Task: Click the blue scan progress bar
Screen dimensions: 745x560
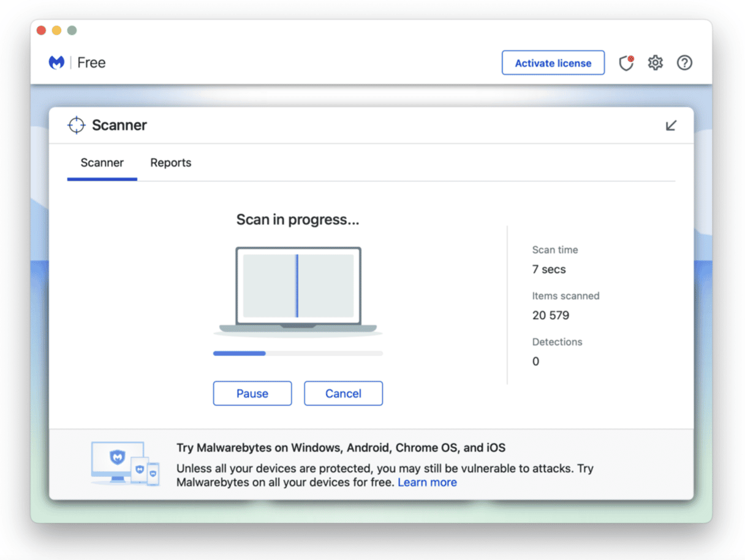Action: tap(239, 353)
